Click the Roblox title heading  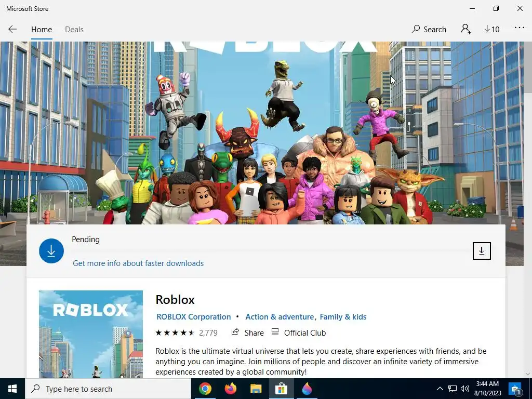[175, 300]
